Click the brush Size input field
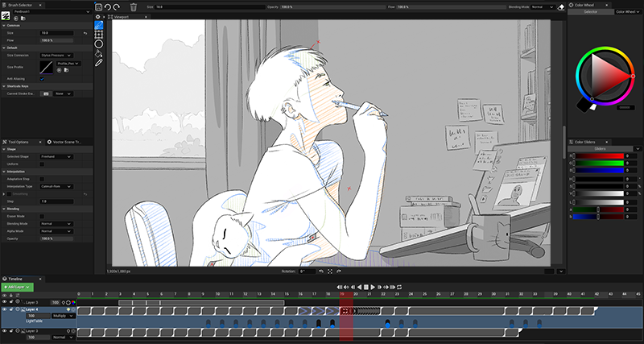 click(x=56, y=33)
